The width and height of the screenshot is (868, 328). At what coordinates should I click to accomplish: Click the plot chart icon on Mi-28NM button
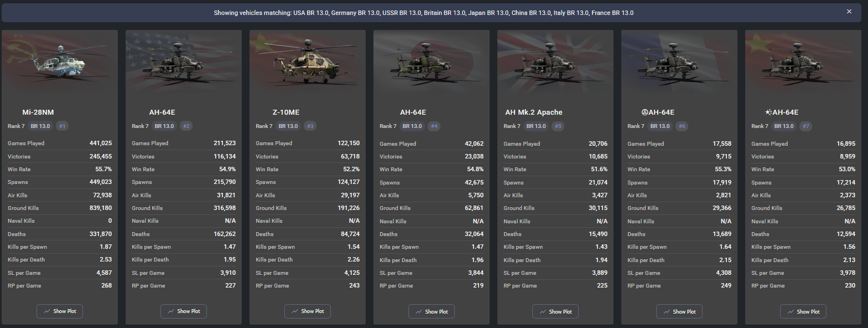47,311
